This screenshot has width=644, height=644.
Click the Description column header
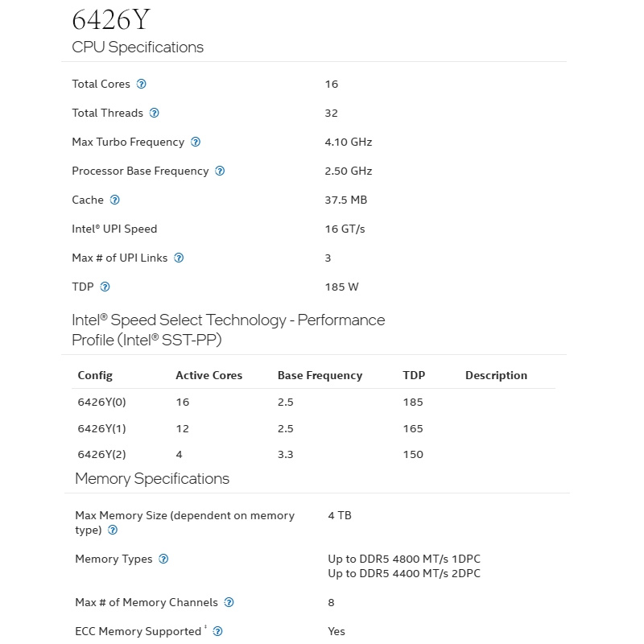click(x=496, y=375)
